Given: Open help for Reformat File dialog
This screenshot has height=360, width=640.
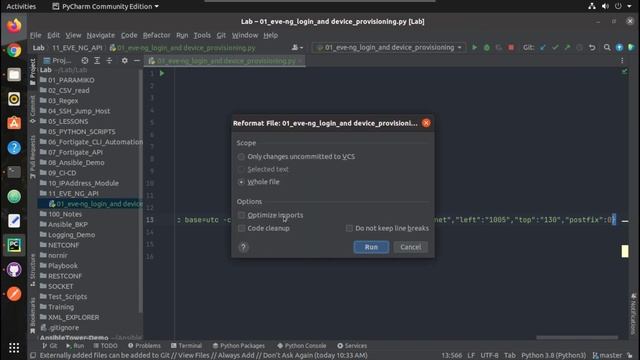Looking at the screenshot, I should click(x=243, y=247).
